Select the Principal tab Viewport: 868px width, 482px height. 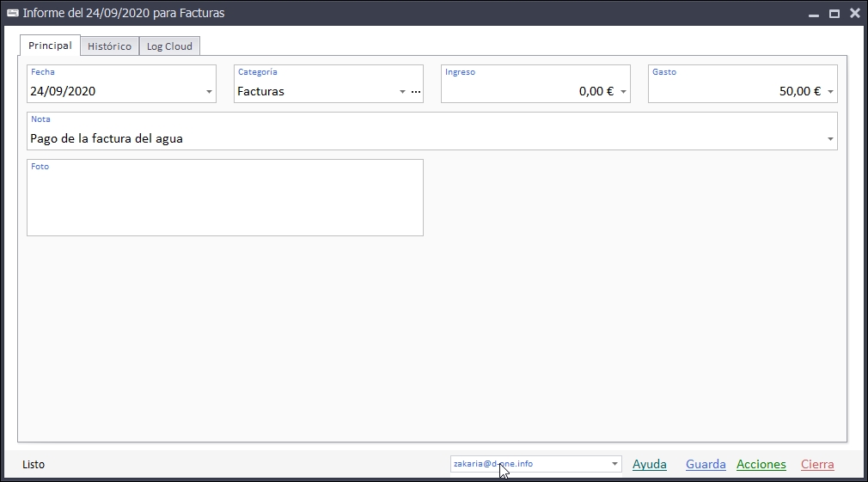click(x=50, y=46)
